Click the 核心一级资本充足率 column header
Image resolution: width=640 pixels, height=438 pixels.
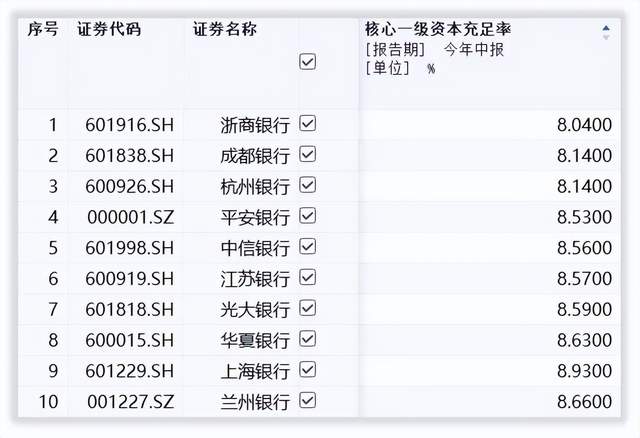438,29
